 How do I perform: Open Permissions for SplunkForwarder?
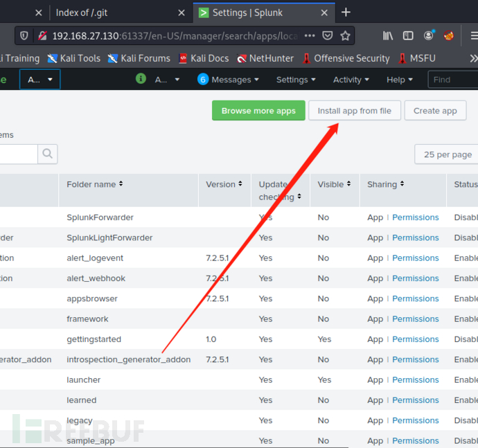click(415, 217)
